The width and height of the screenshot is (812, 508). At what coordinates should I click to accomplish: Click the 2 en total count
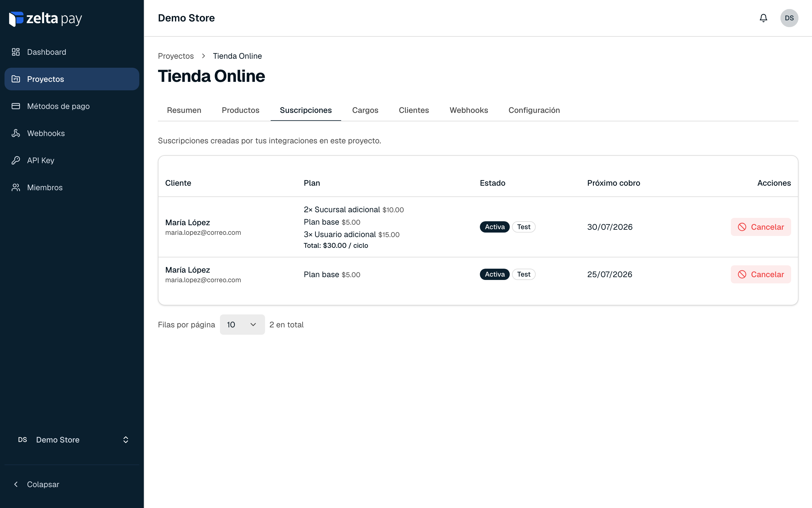286,325
